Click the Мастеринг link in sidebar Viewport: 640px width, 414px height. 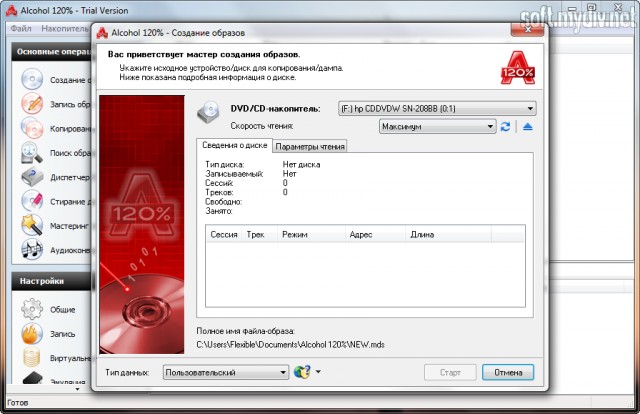pyautogui.click(x=69, y=225)
